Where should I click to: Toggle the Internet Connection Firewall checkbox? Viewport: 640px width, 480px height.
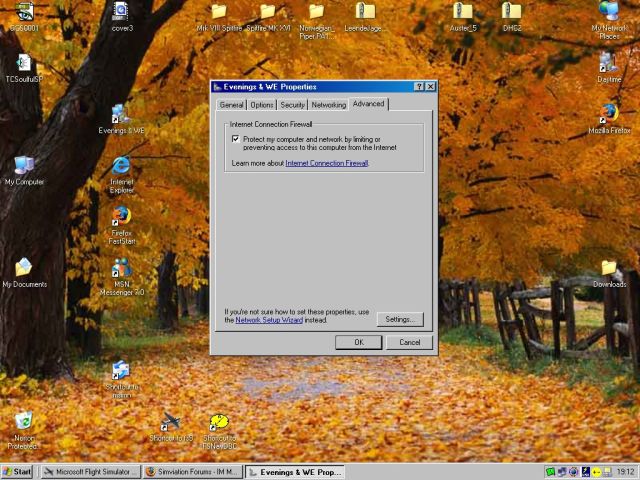(236, 139)
